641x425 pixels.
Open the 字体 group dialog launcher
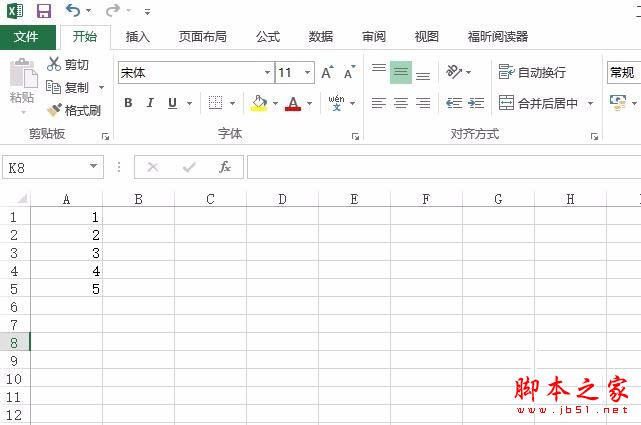tap(355, 136)
